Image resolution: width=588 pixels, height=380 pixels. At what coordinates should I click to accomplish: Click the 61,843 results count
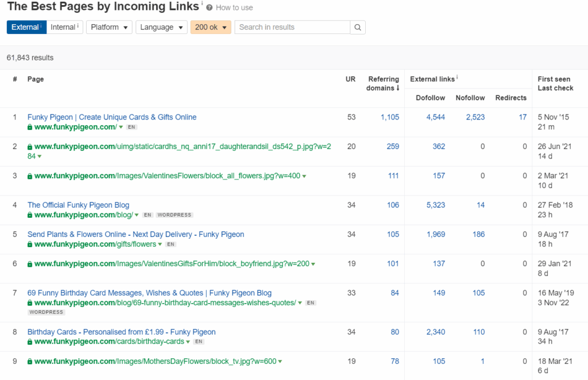coord(30,58)
